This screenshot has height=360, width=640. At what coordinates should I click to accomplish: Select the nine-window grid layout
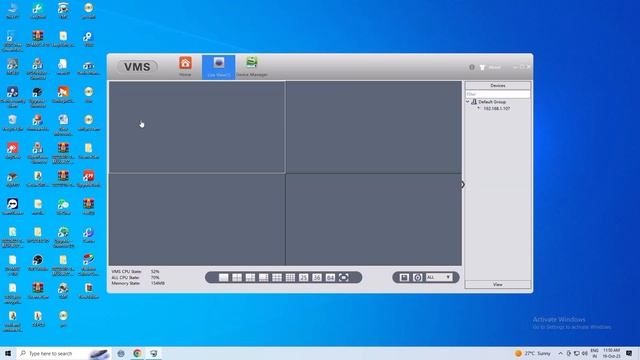click(x=277, y=278)
